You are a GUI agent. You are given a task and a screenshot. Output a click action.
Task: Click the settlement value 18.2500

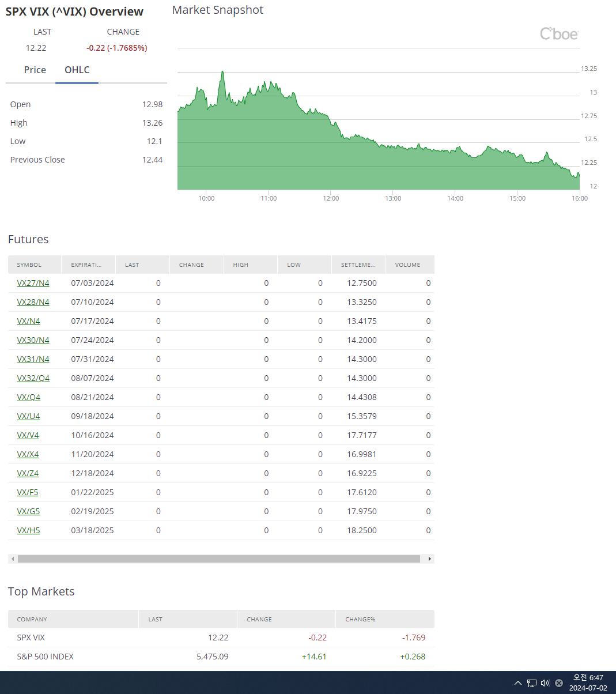[362, 530]
